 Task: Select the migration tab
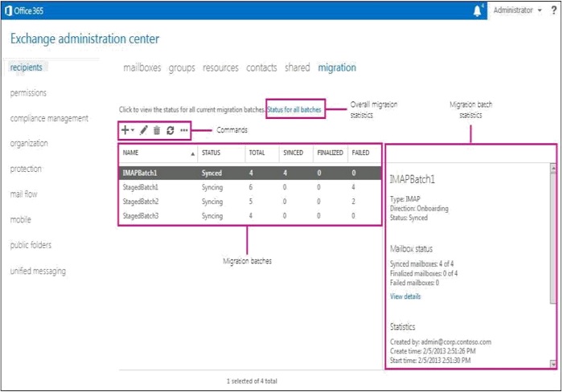click(337, 67)
